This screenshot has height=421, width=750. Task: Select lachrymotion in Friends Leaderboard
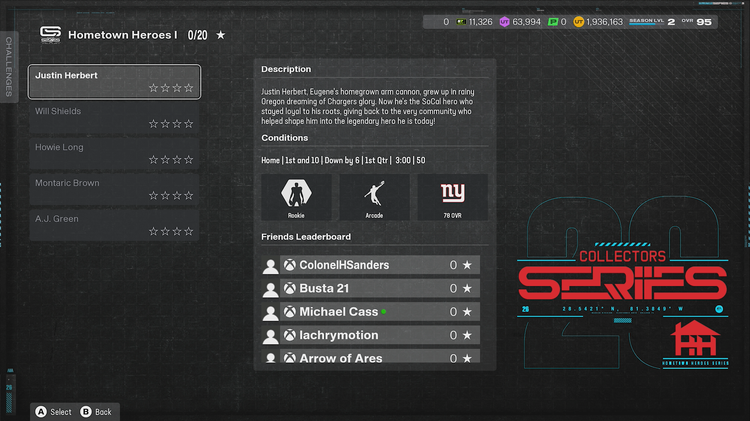point(370,335)
